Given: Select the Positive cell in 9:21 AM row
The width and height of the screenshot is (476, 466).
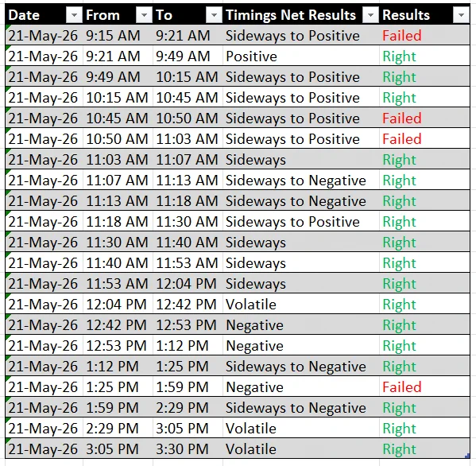Looking at the screenshot, I should [301, 56].
